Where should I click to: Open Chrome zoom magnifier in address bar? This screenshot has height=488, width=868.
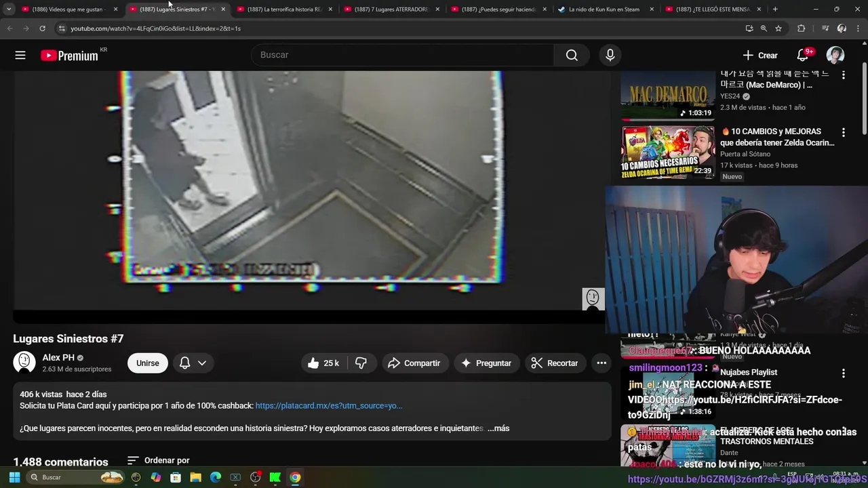pos(764,28)
